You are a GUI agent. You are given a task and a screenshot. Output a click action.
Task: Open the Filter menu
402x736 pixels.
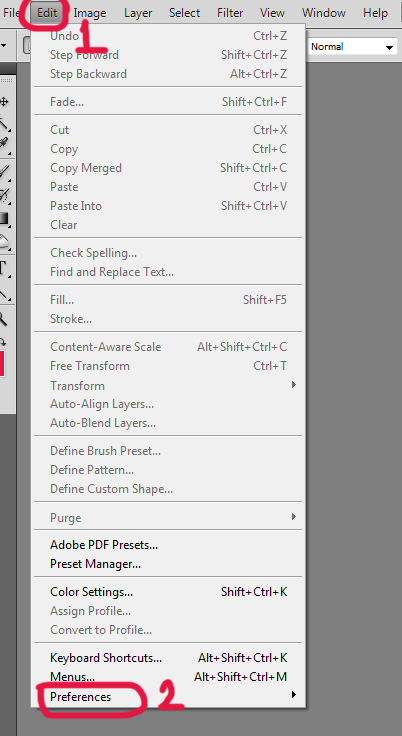point(230,13)
